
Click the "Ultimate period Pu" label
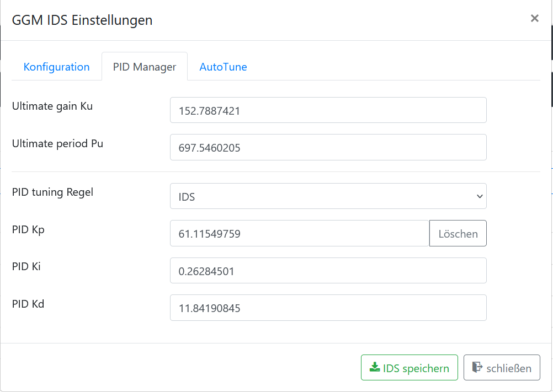[57, 143]
